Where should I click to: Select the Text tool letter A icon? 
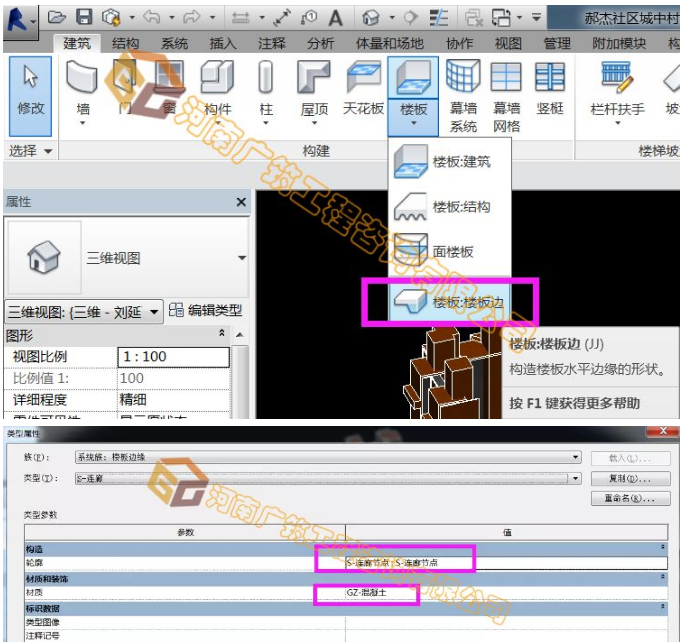click(336, 18)
